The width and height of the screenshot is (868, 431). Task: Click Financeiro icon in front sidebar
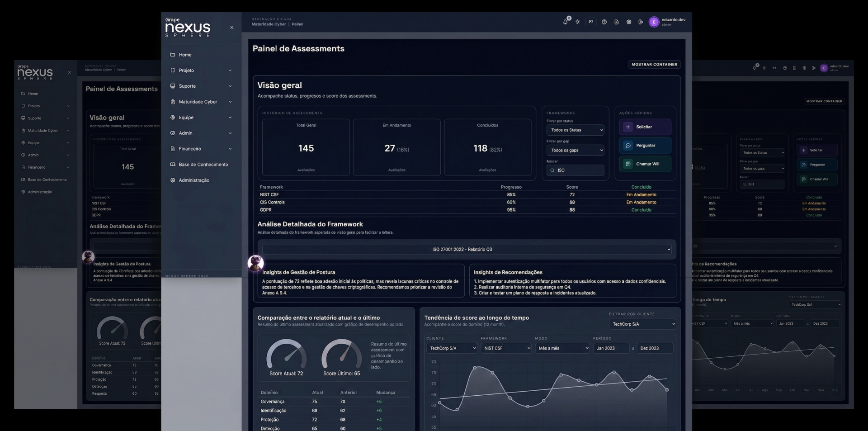coord(173,149)
